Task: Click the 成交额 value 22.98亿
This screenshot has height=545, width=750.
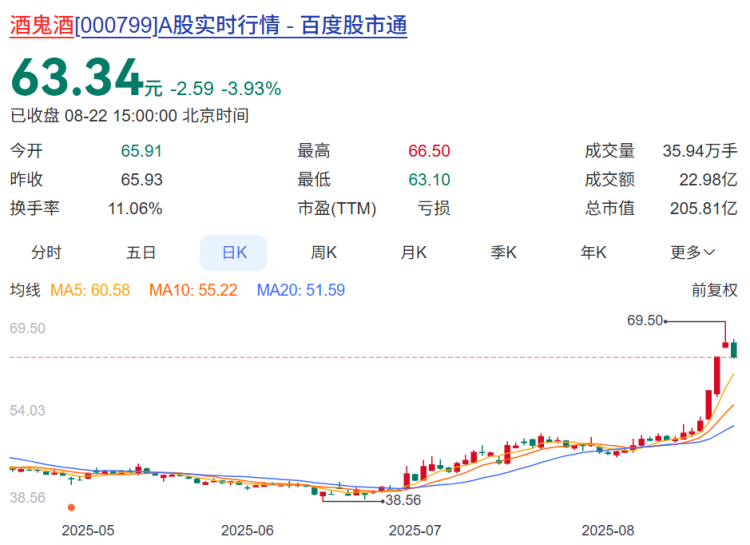Action: pos(708,180)
